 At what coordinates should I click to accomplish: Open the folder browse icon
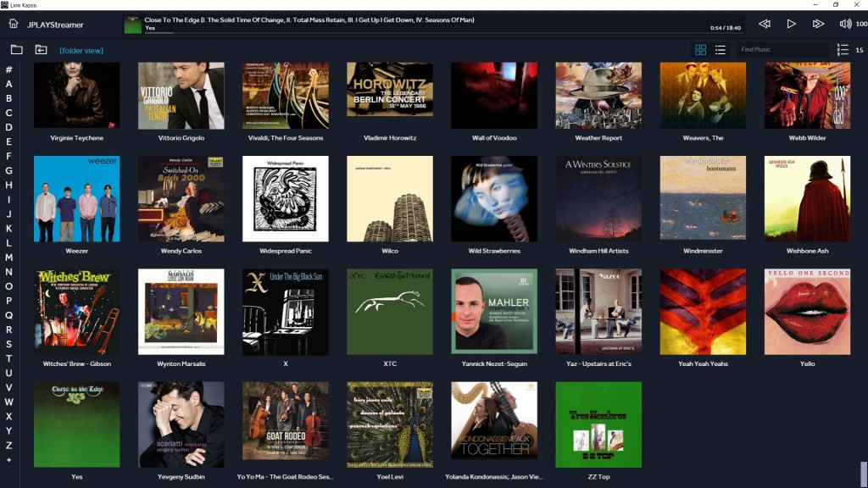point(17,50)
